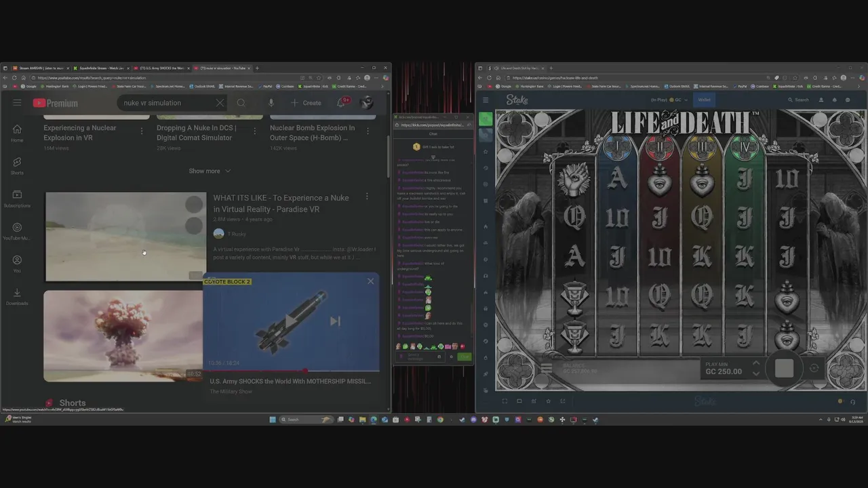The height and width of the screenshot is (488, 868).
Task: Open the Stake chat bubble icon
Action: [x=848, y=100]
